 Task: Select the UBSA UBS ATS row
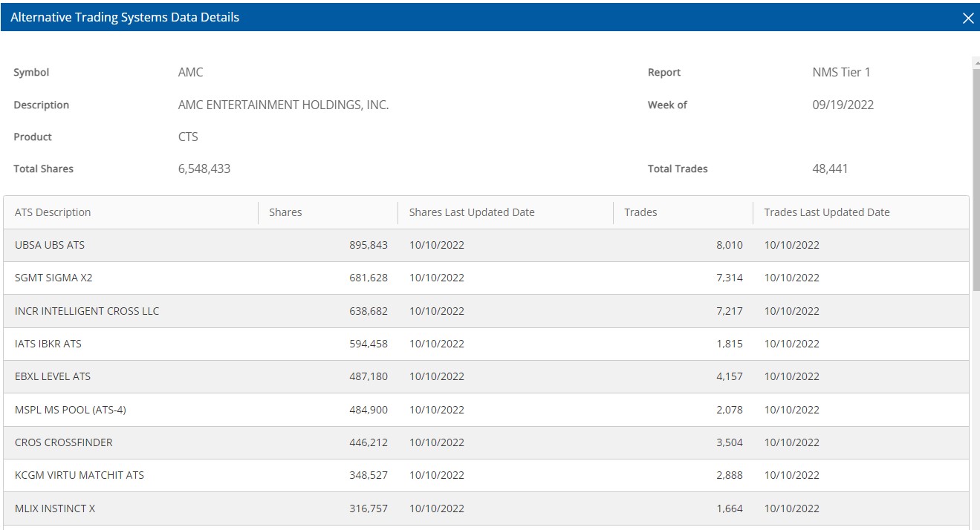(49, 245)
